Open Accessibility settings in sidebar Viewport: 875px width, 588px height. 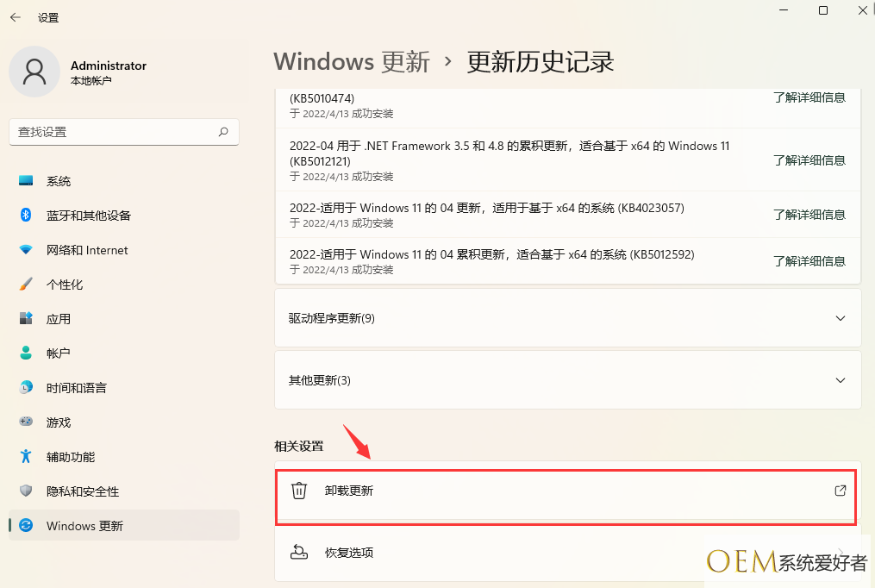(71, 457)
